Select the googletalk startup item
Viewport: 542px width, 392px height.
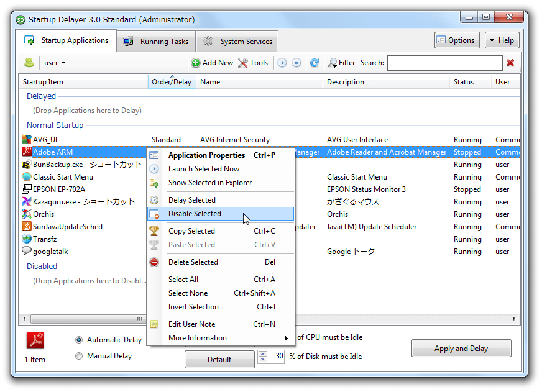point(50,252)
